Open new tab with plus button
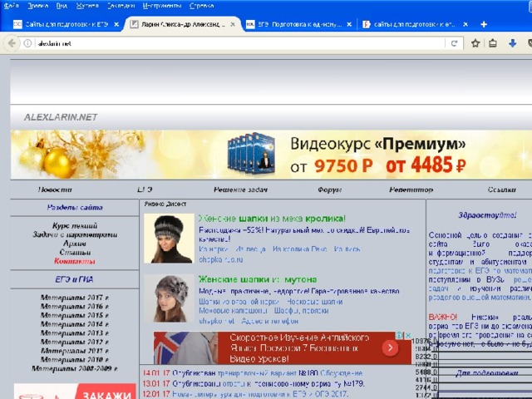The width and height of the screenshot is (532, 399). coord(484,24)
